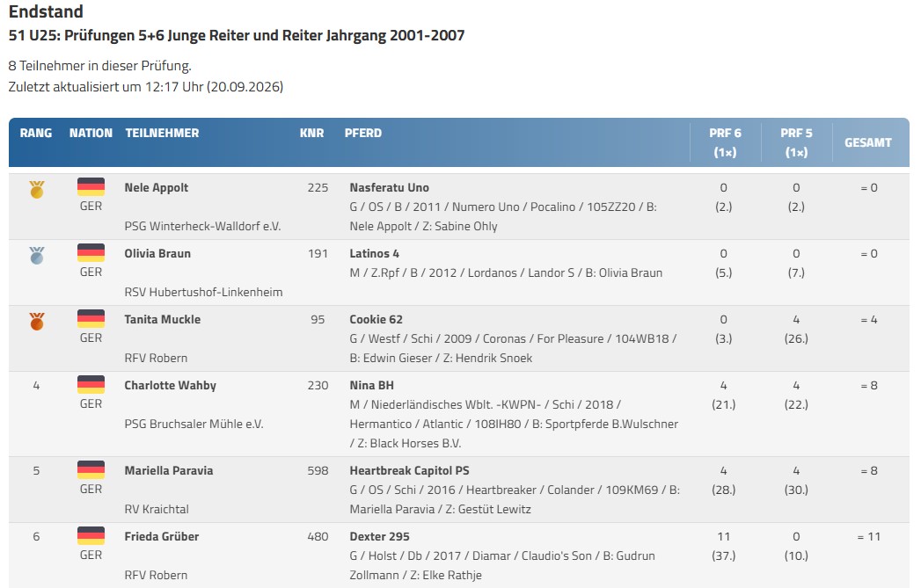Select the TEILNEHMER column header

(162, 134)
